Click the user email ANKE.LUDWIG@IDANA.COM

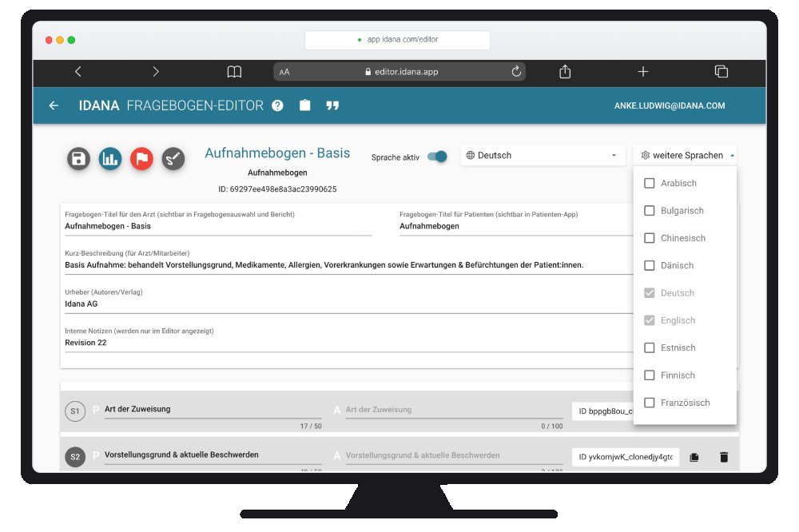click(669, 105)
